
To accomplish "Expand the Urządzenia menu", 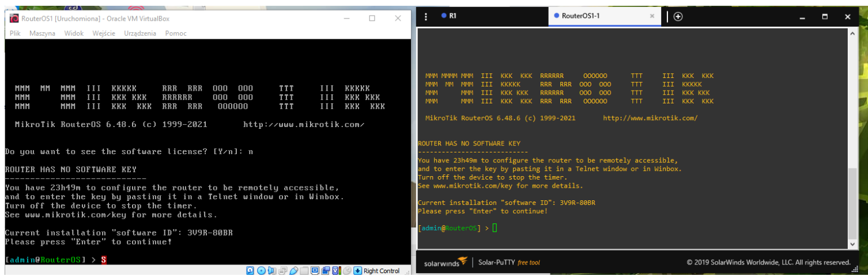I will (140, 33).
